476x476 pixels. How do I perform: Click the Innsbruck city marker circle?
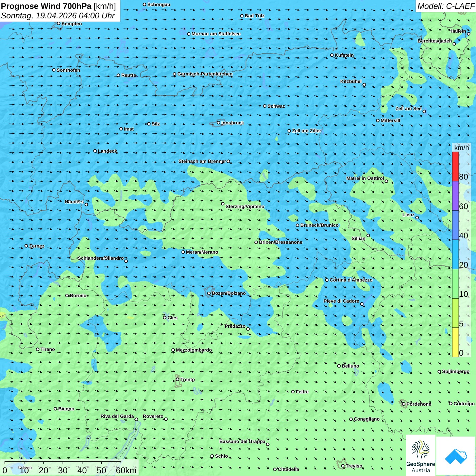[219, 123]
